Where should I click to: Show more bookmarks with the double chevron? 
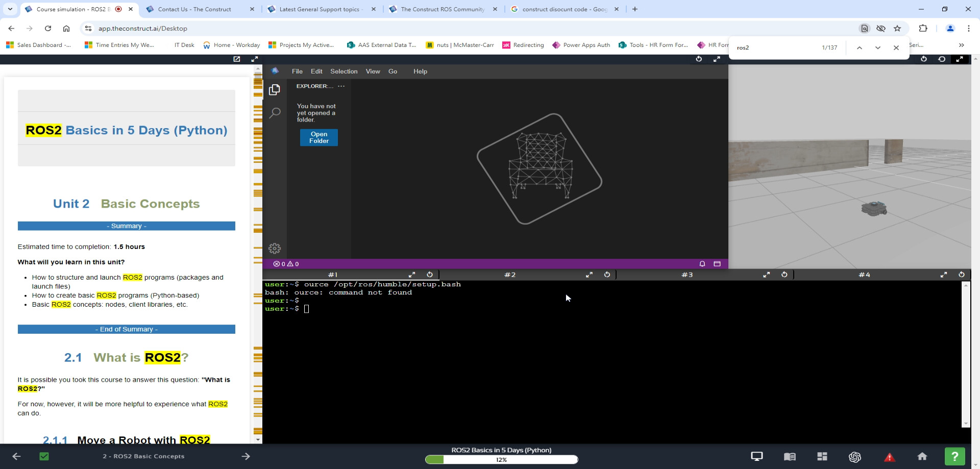click(962, 45)
